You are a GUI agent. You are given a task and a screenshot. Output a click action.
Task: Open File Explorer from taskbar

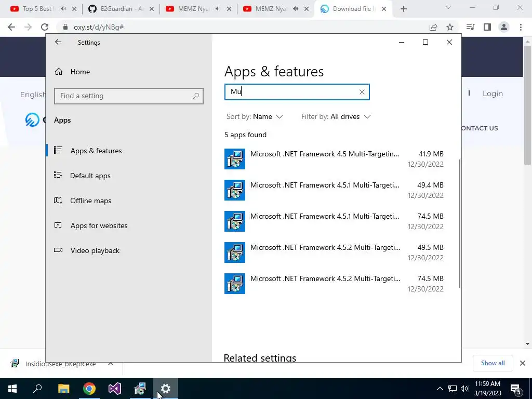pyautogui.click(x=63, y=389)
